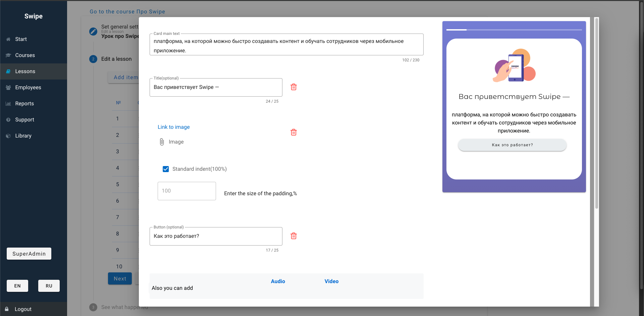The width and height of the screenshot is (644, 316).
Task: Delete the Button field with trash icon
Action: click(293, 236)
